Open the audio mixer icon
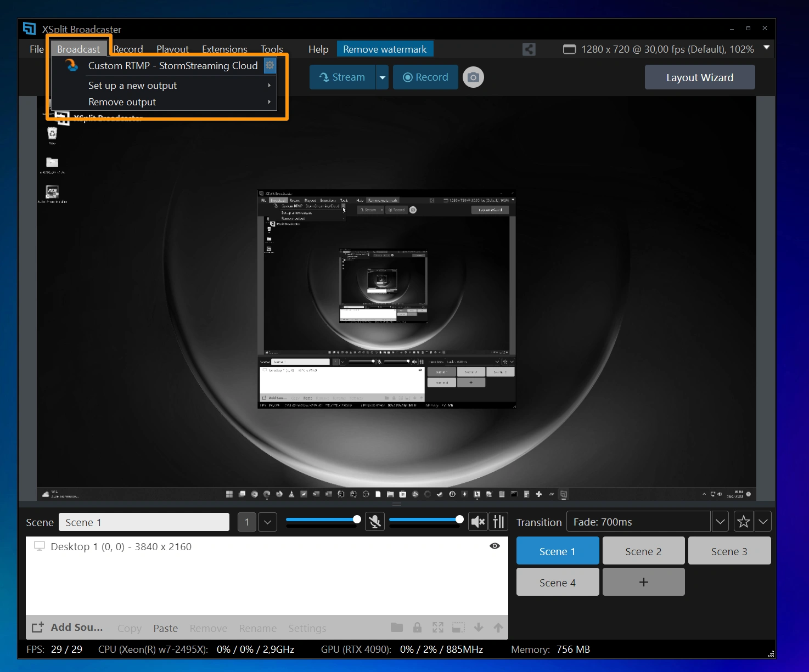Image resolution: width=809 pixels, height=672 pixels. (x=498, y=522)
